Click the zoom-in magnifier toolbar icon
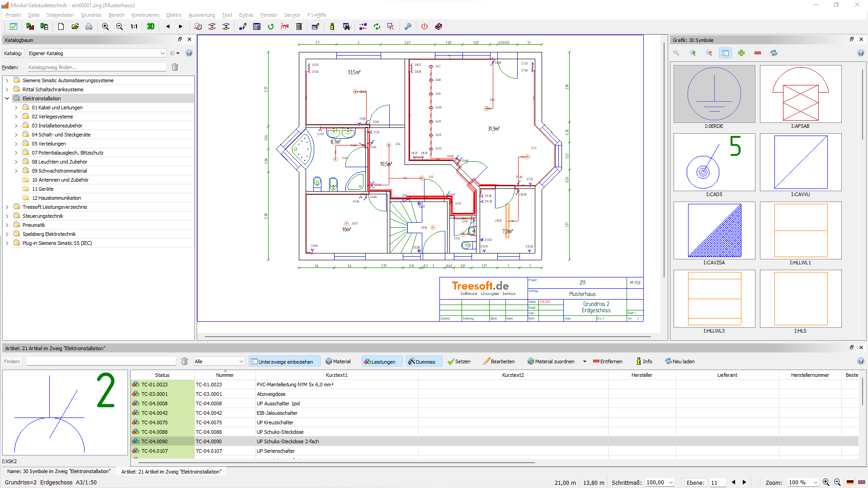 (x=105, y=27)
